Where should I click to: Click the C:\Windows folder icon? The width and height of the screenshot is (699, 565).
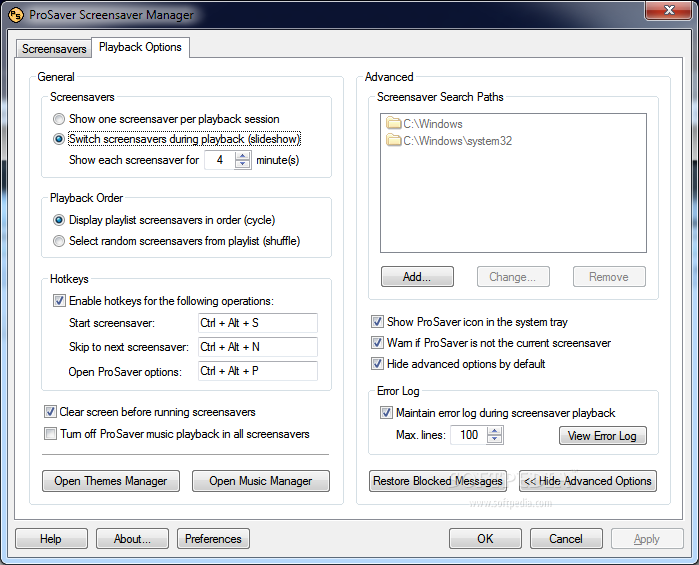394,123
